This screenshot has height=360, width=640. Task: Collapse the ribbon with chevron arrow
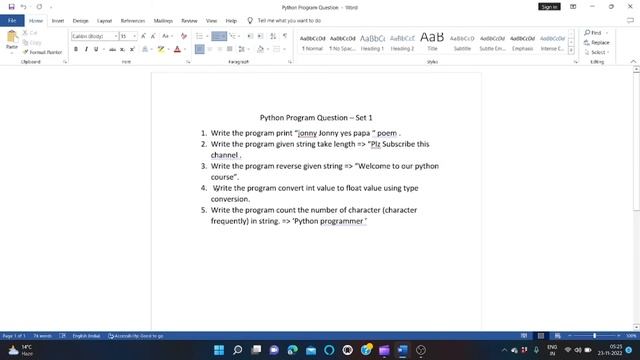click(x=633, y=62)
